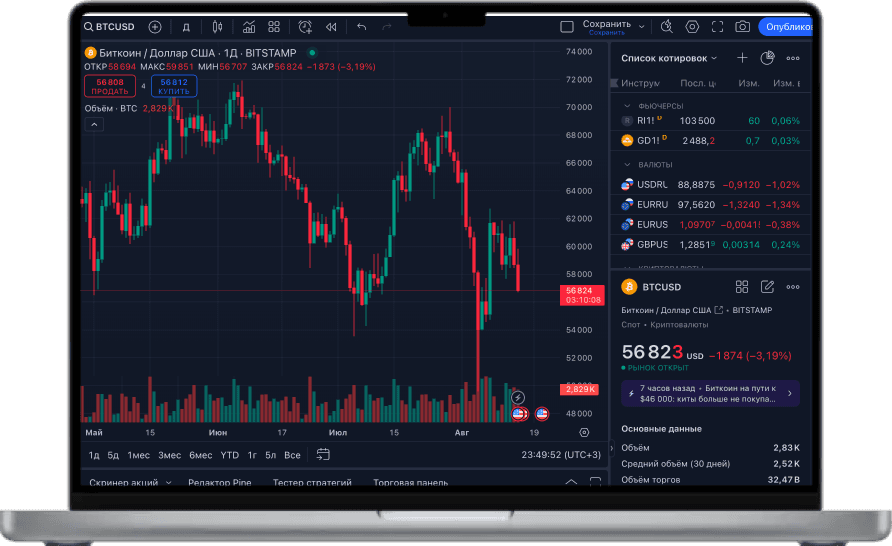Open the Список котировок watchlist dropdown

click(x=669, y=58)
